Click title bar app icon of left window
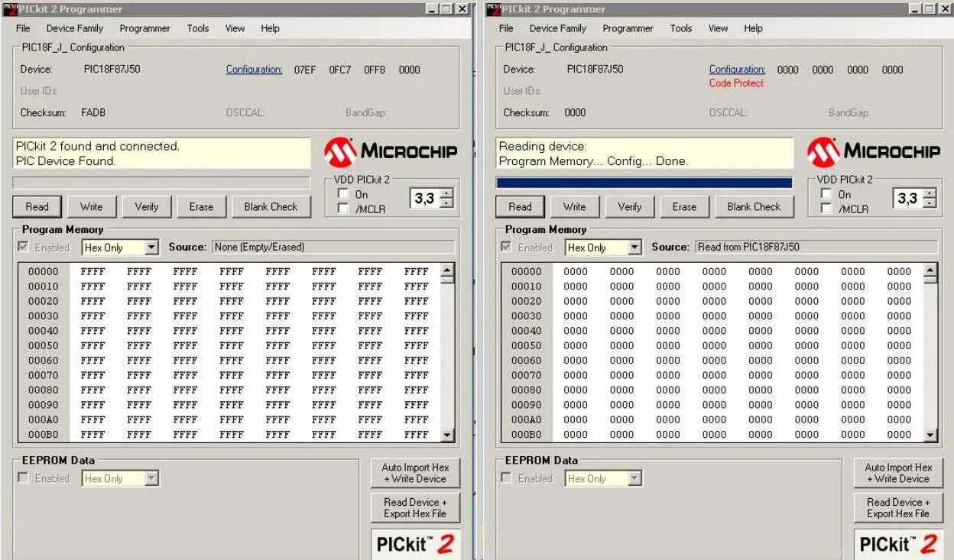The image size is (954, 560). pos(10,9)
